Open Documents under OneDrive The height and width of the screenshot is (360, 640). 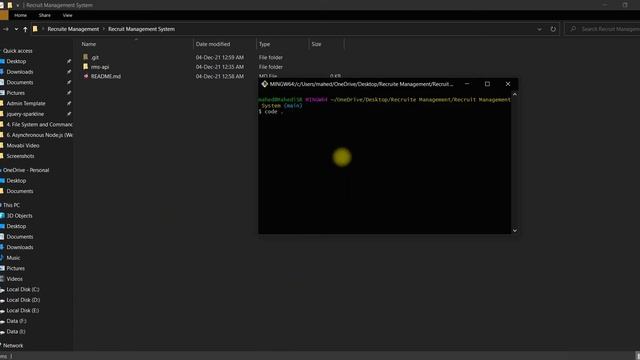[20, 191]
